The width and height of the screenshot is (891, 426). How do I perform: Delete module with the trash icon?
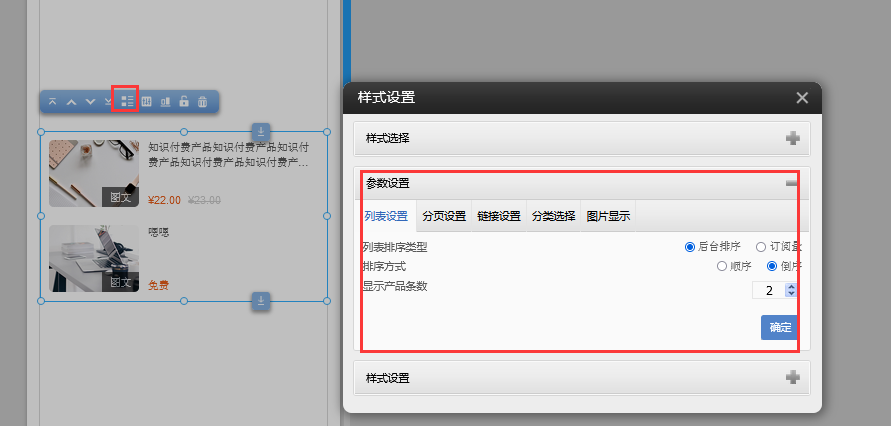[x=202, y=102]
